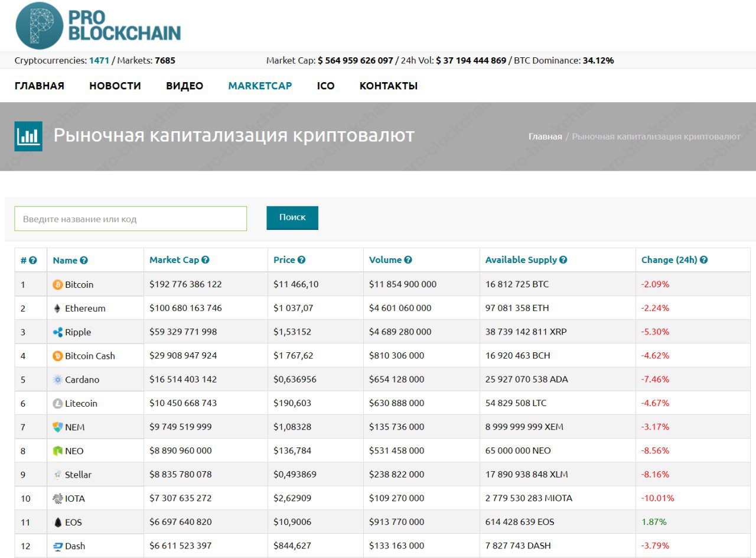This screenshot has height=558, width=756.
Task: Click the Ethereum coin icon
Action: pos(58,309)
